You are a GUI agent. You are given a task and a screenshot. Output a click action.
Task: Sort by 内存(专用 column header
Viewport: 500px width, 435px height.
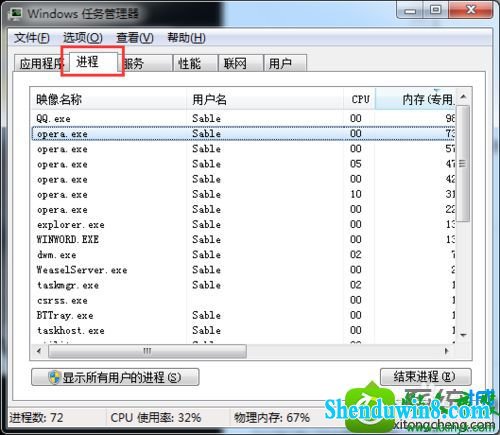click(415, 99)
